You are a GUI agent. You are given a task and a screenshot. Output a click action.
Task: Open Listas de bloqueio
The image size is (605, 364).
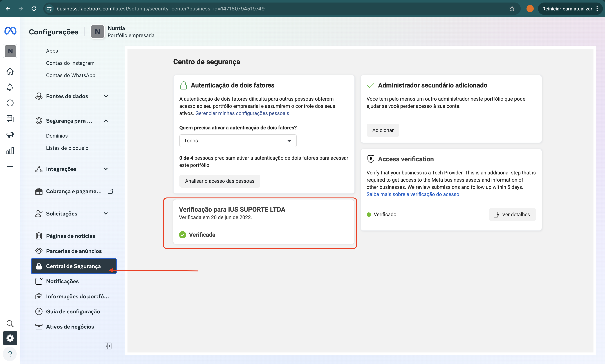click(67, 148)
